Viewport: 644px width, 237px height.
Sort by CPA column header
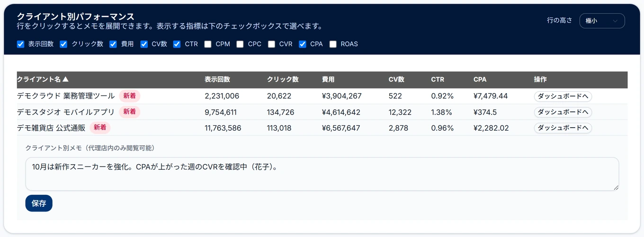480,79
